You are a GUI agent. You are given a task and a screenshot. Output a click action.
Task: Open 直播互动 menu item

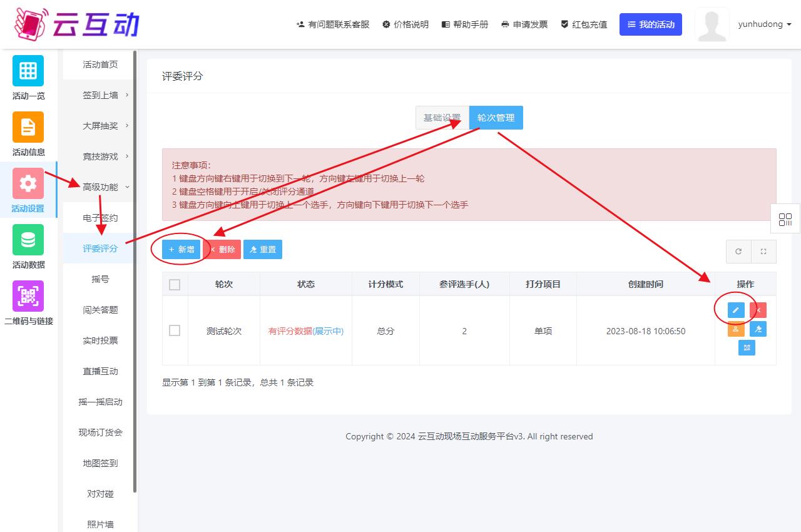click(99, 371)
